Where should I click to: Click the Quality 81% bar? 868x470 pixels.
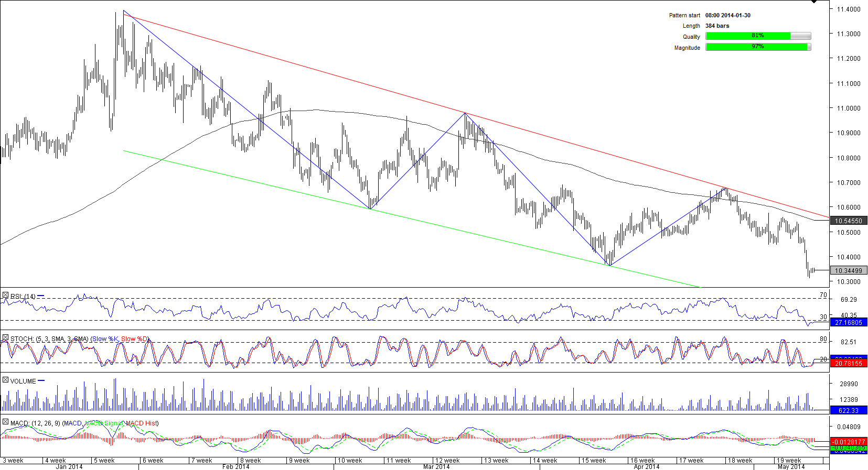coord(758,36)
